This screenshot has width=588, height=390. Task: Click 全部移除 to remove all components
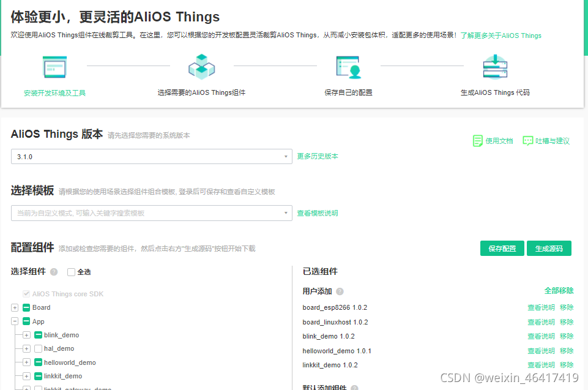pyautogui.click(x=559, y=291)
